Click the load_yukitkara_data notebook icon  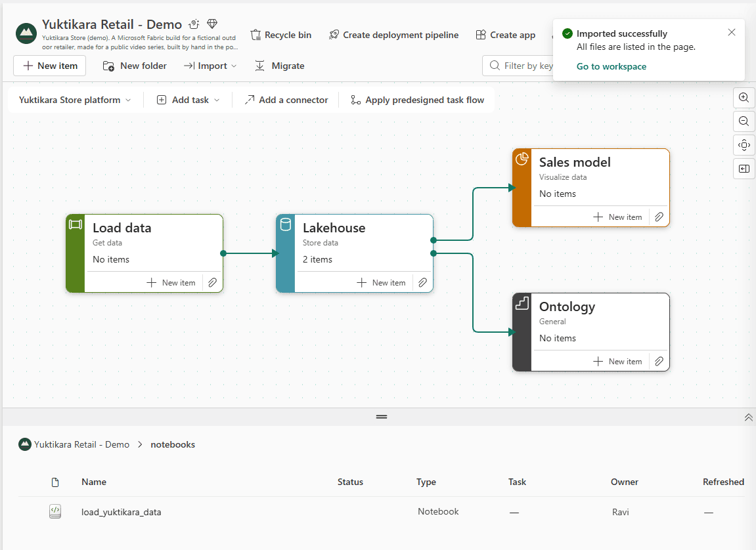[x=55, y=511]
